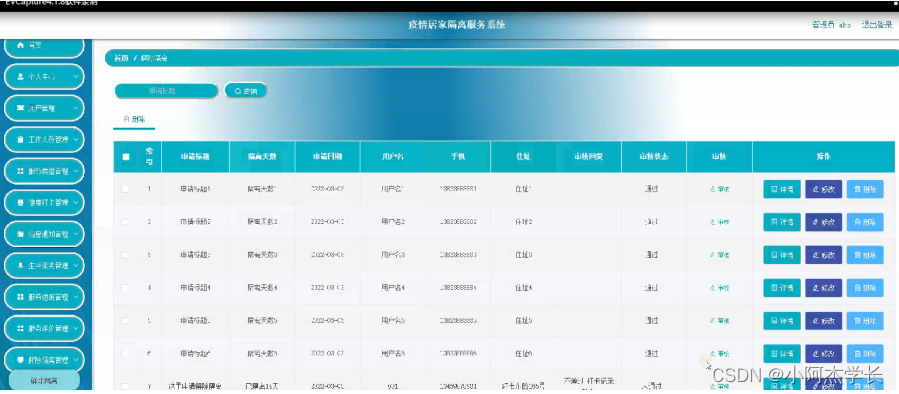Collapse the 解除隔离管理 sidebar menu
The height and width of the screenshot is (394, 899).
(x=44, y=360)
